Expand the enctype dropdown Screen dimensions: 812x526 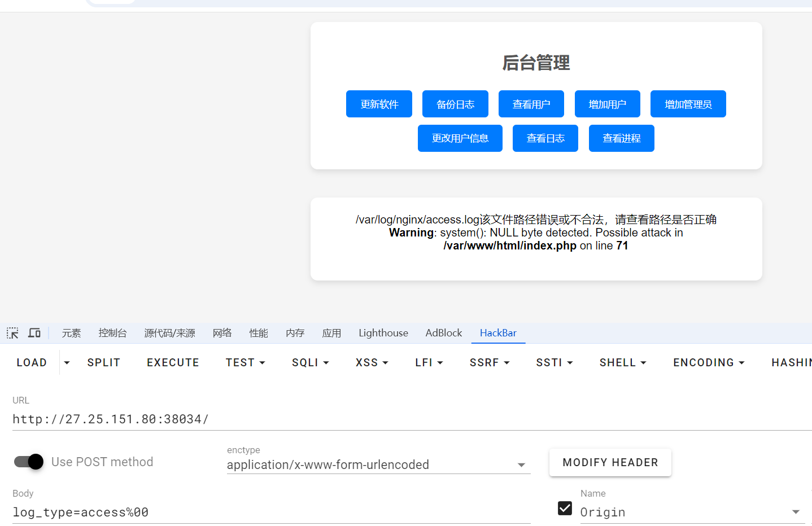[x=521, y=465]
